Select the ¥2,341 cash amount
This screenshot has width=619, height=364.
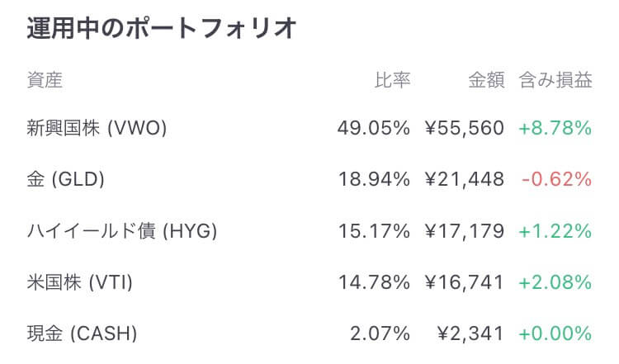click(x=471, y=334)
